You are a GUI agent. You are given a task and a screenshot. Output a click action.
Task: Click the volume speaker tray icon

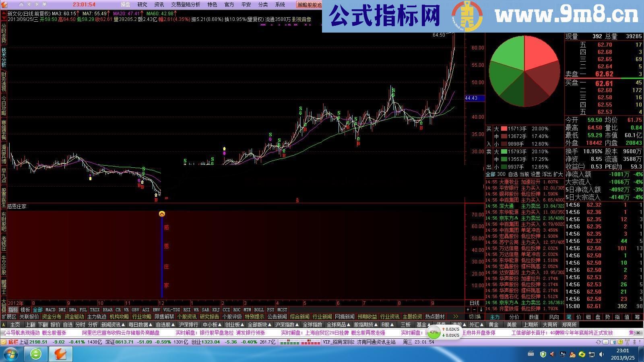601,354
